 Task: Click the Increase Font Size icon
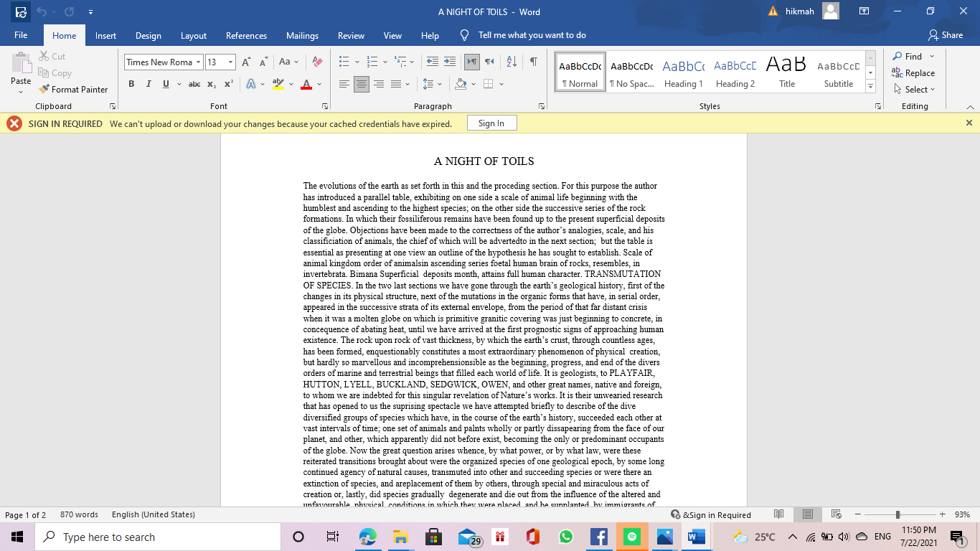246,62
